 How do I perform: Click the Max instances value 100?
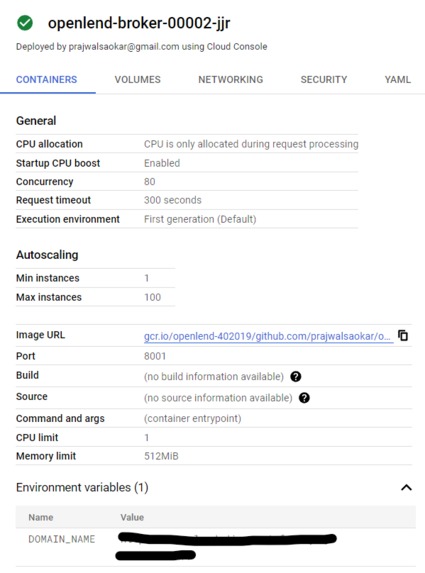pos(152,297)
